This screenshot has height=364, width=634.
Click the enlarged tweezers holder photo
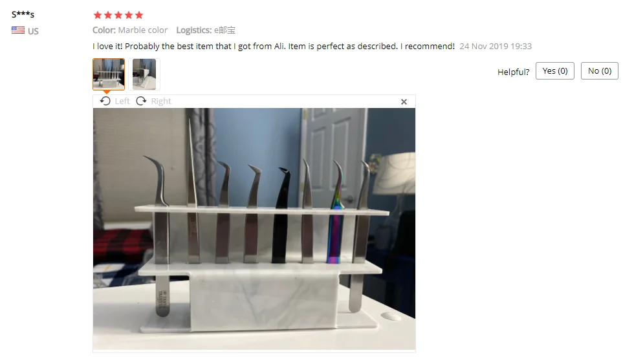pyautogui.click(x=254, y=229)
